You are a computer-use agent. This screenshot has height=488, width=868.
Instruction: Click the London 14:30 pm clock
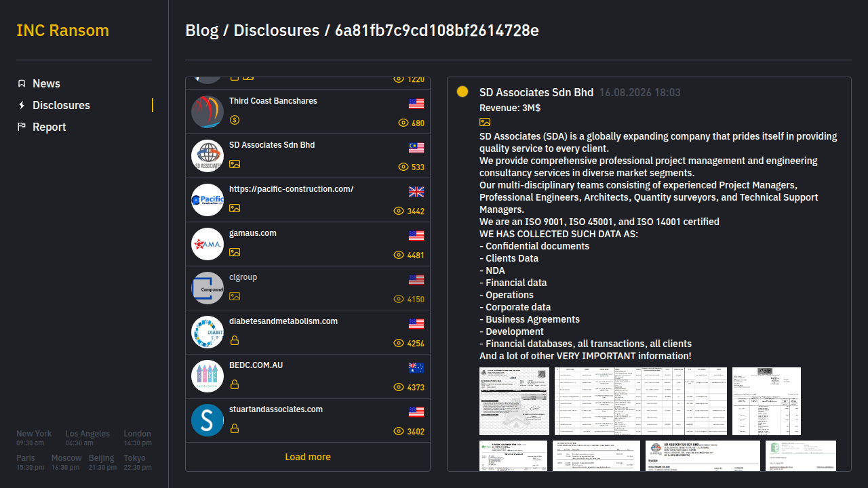(138, 438)
